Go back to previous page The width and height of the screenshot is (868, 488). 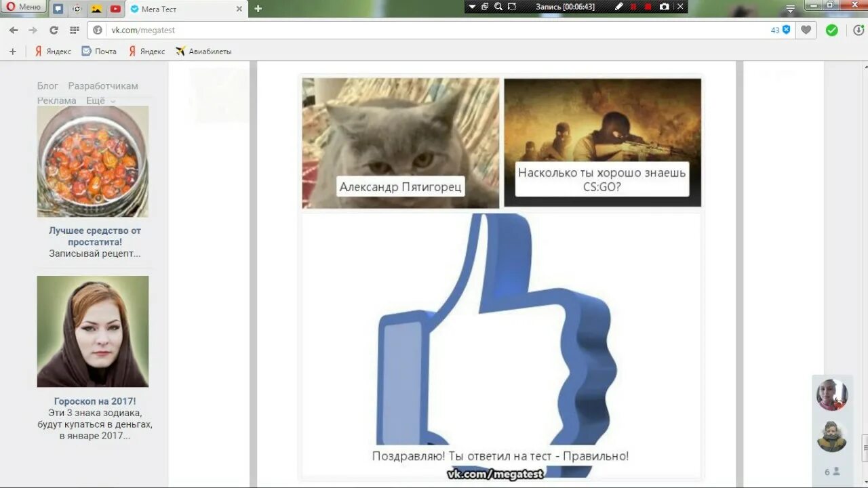14,30
